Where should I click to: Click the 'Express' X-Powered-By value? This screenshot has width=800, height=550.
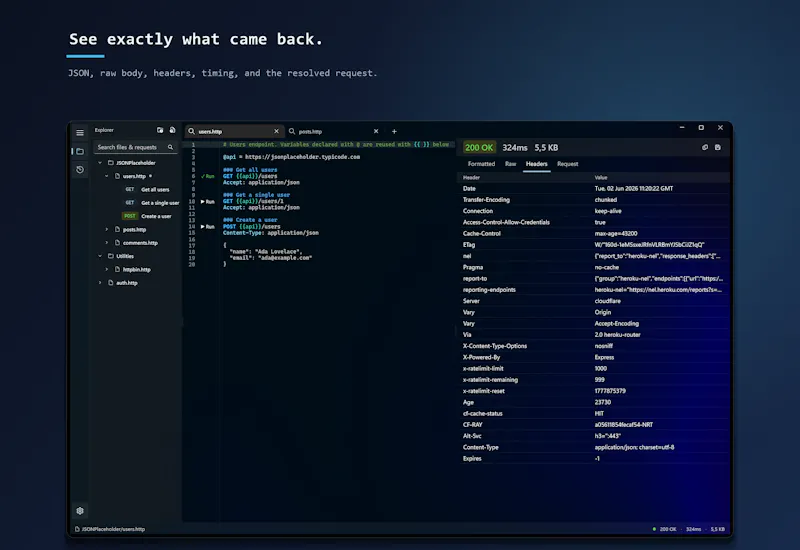pos(605,358)
